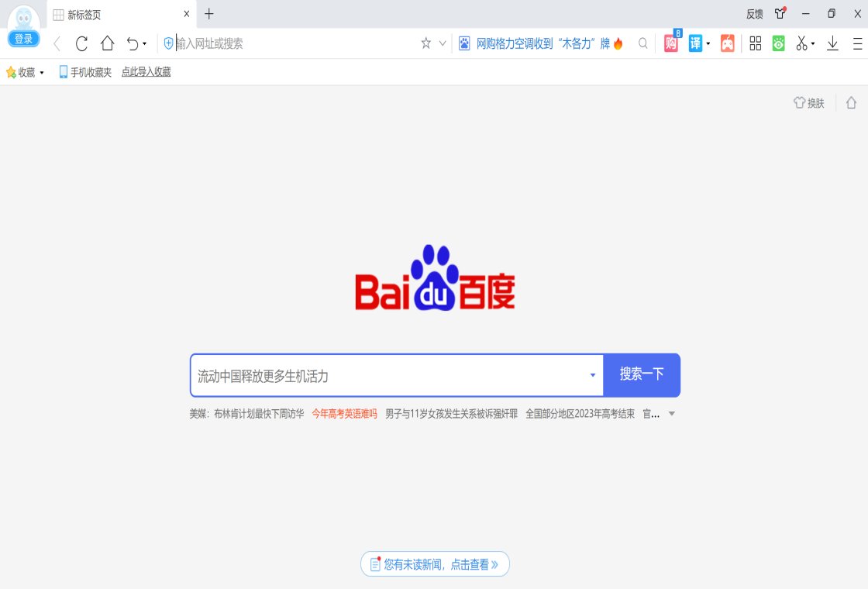
Task: Expand the screenshot tool dropdown arrow
Action: [x=813, y=43]
